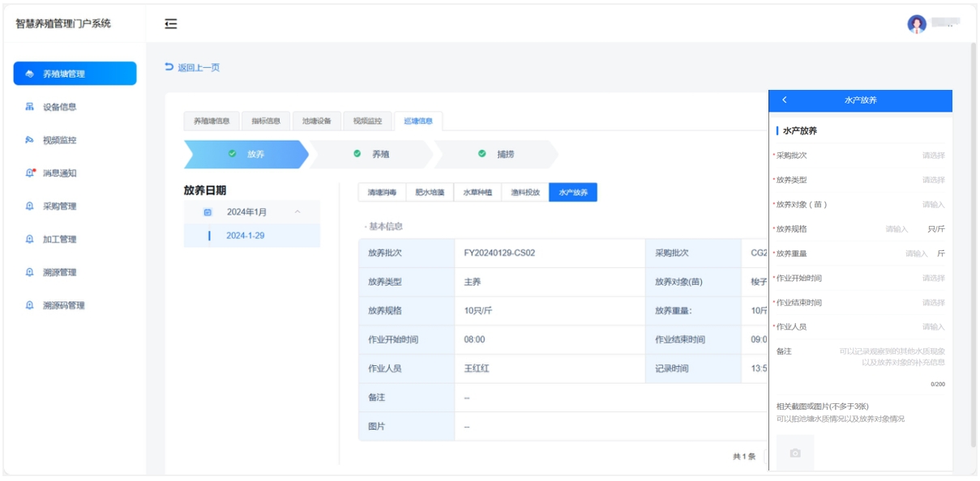Image resolution: width=980 pixels, height=481 pixels.
Task: Click the user avatar icon
Action: pyautogui.click(x=916, y=24)
